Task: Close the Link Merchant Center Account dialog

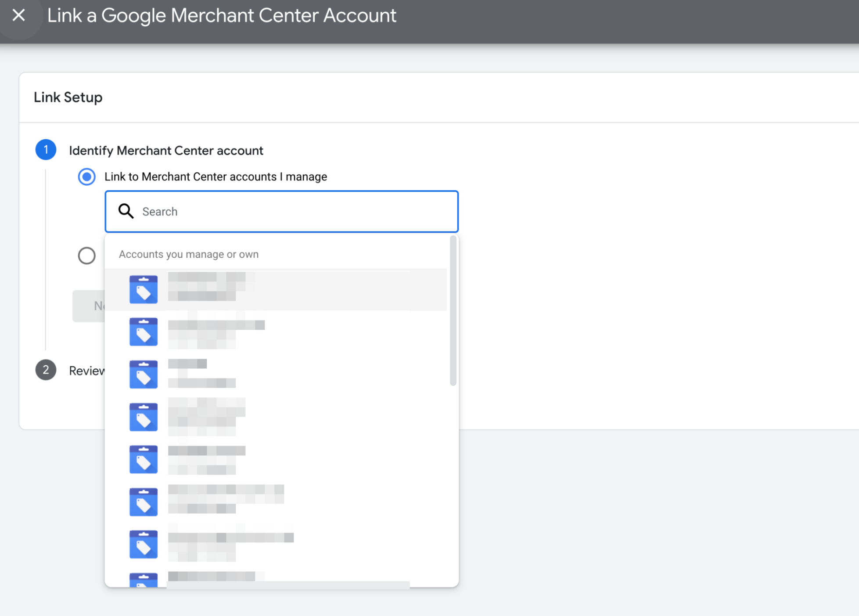Action: [18, 15]
